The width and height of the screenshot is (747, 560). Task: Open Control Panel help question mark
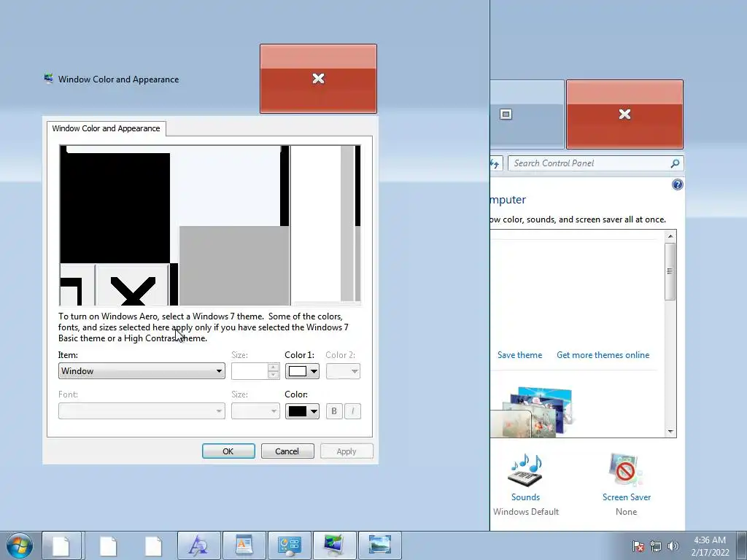point(677,184)
